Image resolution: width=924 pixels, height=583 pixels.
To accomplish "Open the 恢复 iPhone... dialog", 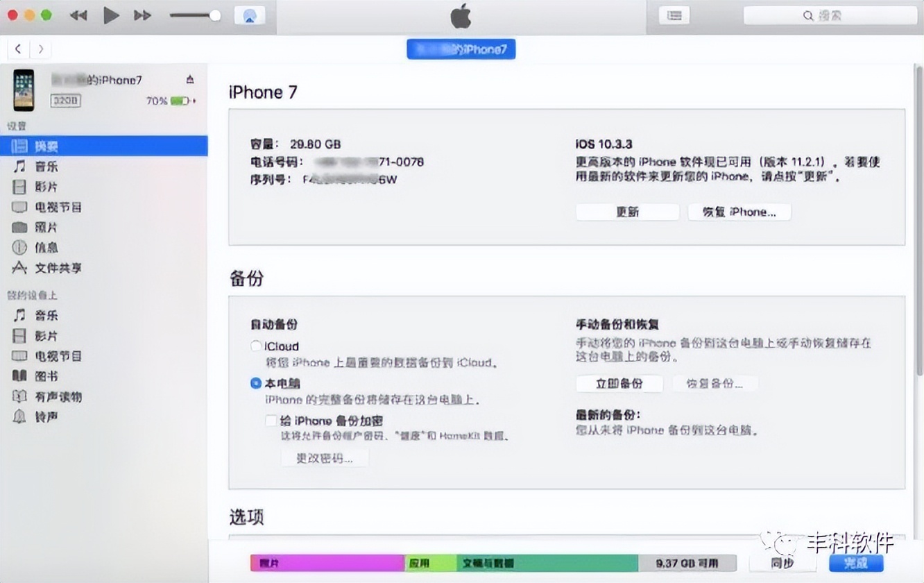I will (739, 212).
